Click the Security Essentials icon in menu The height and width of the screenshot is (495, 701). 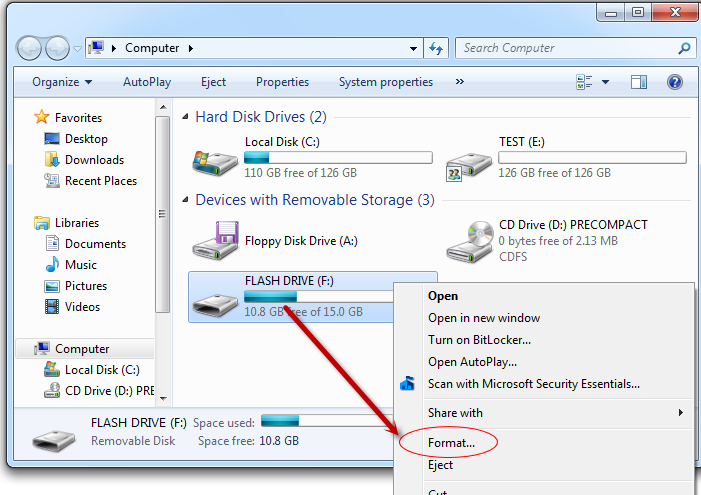[407, 383]
